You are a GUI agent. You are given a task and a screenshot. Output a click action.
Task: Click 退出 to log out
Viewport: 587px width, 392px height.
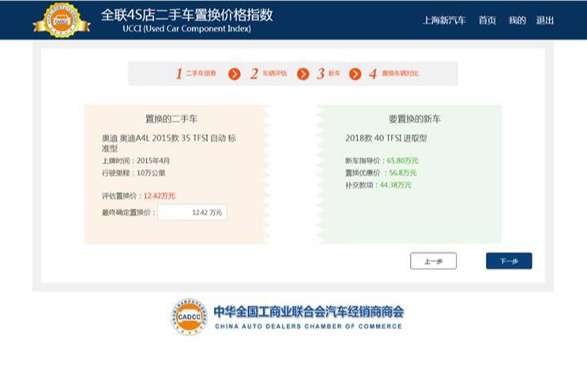click(544, 21)
